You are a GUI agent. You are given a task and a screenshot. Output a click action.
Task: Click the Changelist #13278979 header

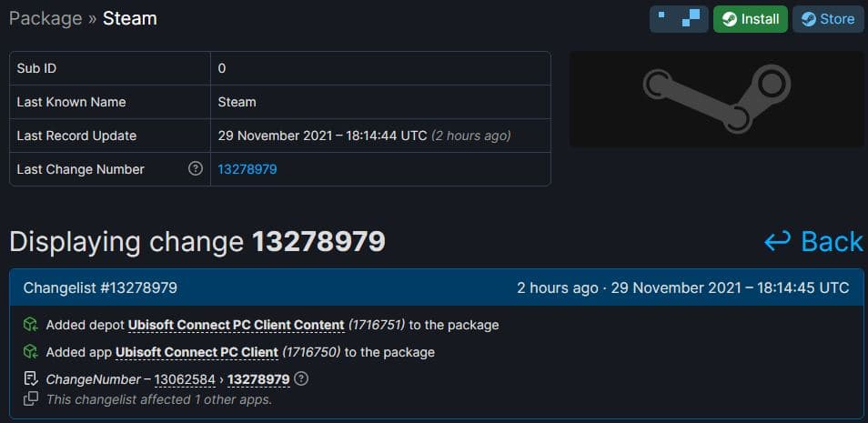tap(100, 287)
